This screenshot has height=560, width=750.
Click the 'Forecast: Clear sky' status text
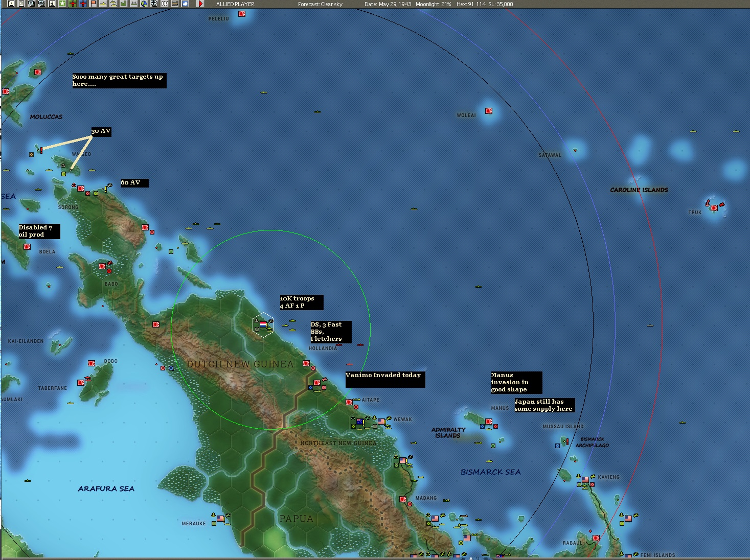320,4
